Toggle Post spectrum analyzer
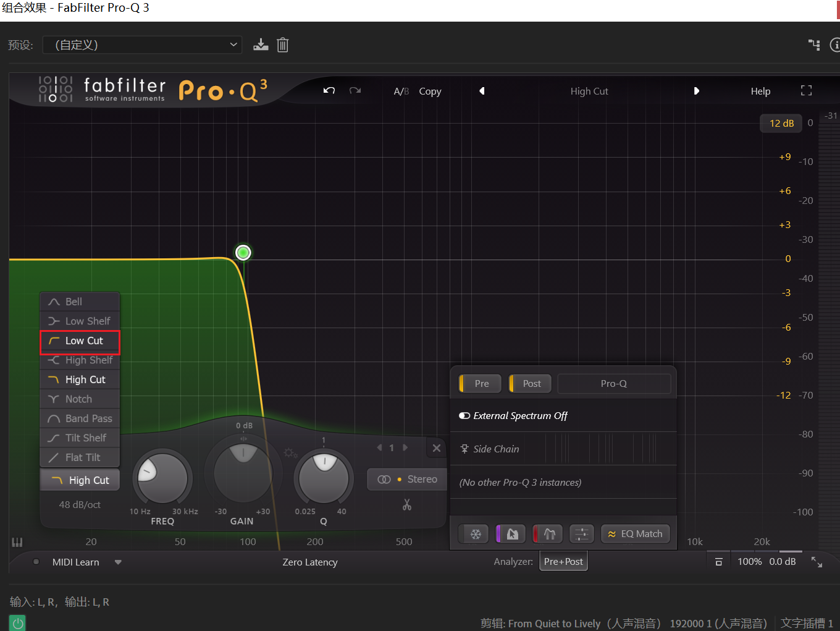Screen dimensions: 840x631 (x=530, y=384)
